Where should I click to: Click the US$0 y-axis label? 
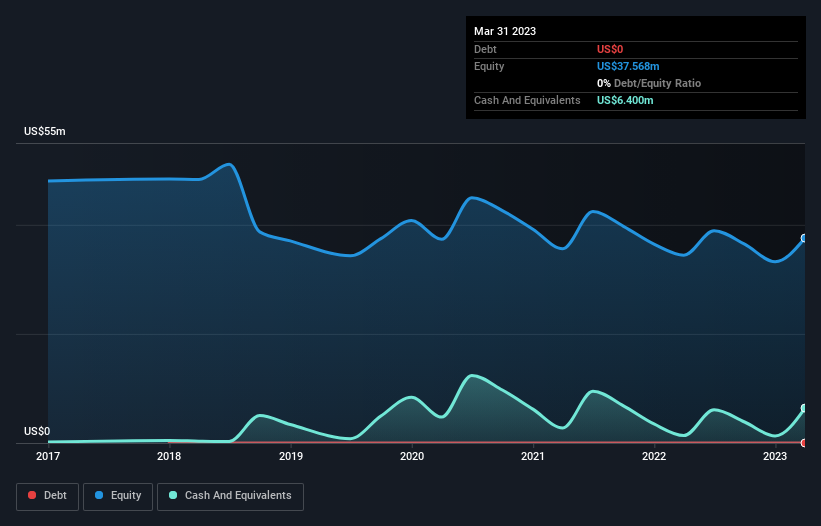tap(37, 431)
